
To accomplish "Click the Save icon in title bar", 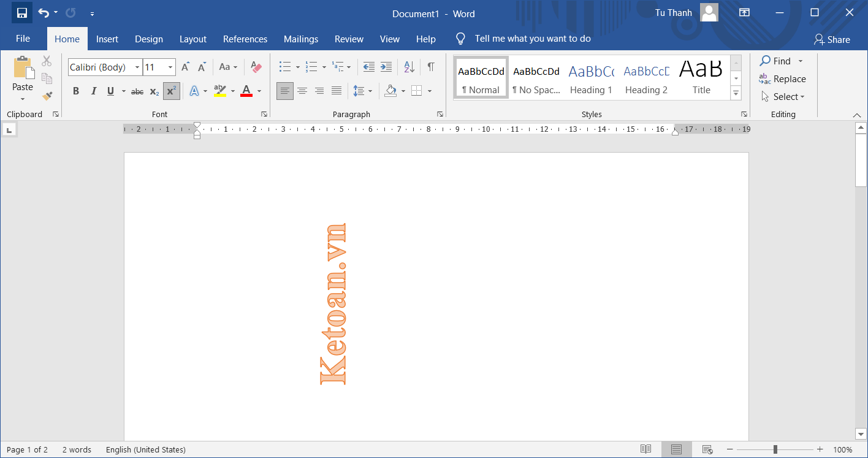I will [x=21, y=13].
